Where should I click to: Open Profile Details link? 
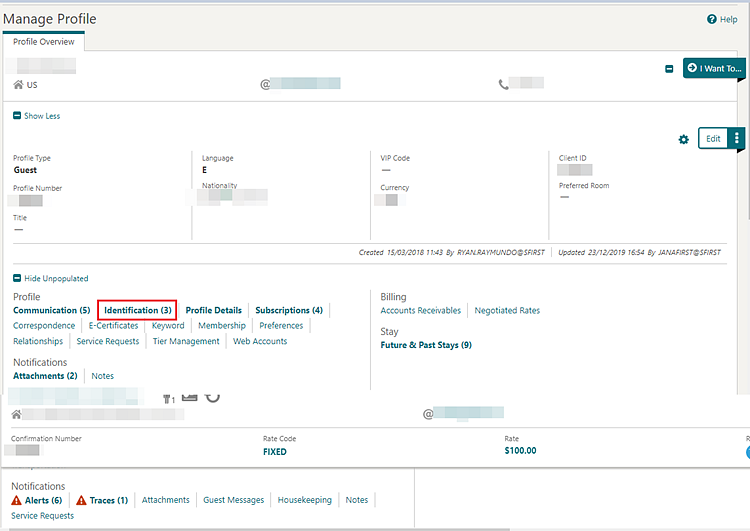point(213,310)
